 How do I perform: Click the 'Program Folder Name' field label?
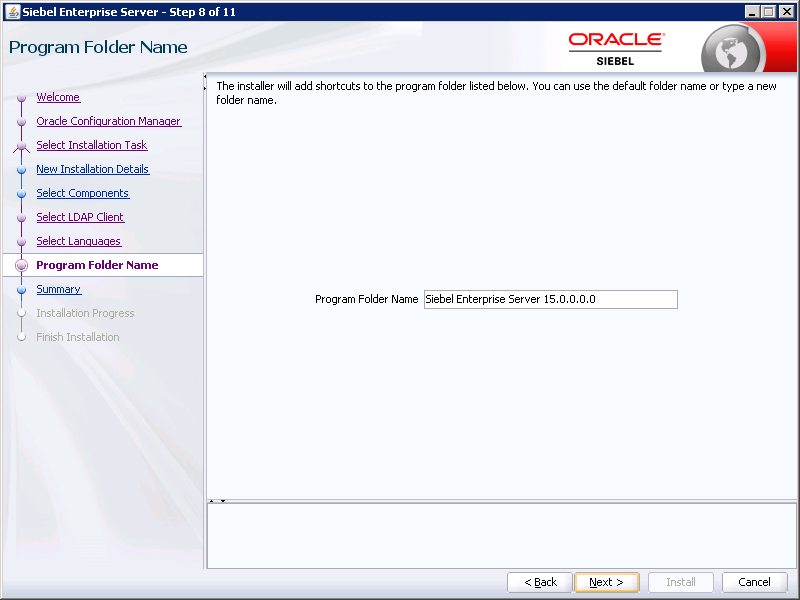point(366,299)
